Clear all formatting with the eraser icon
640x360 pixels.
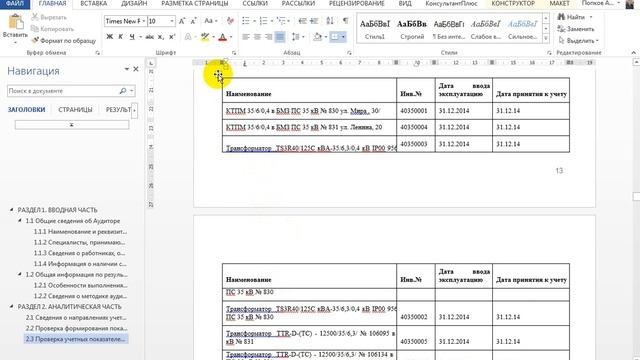[230, 21]
